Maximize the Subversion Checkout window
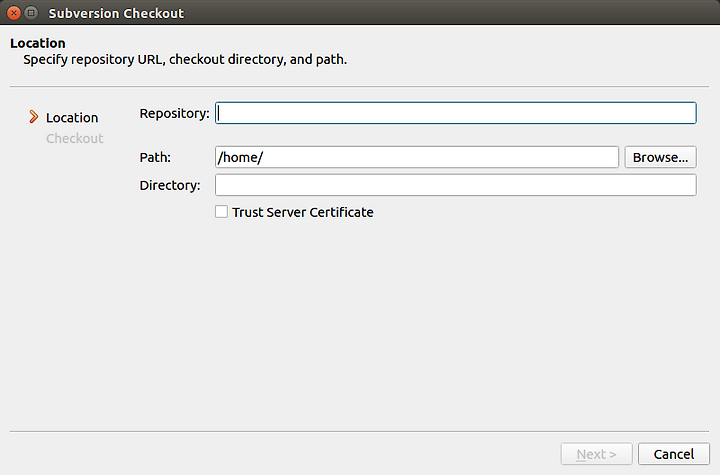Screen dimensions: 720x475 pos(31,13)
